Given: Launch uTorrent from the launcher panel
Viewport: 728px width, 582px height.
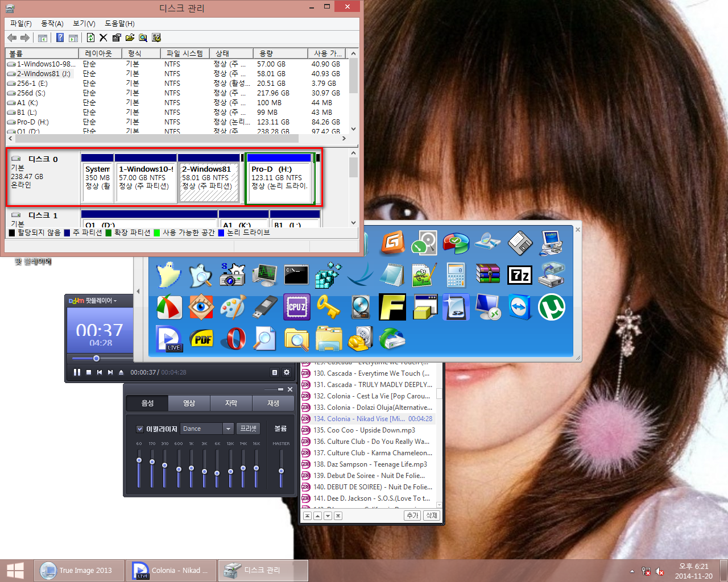Looking at the screenshot, I should [551, 307].
